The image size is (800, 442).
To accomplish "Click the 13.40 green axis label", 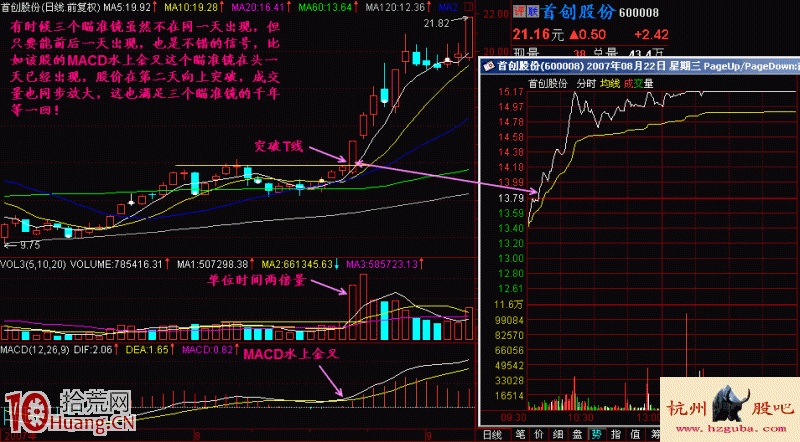I will pos(511,228).
